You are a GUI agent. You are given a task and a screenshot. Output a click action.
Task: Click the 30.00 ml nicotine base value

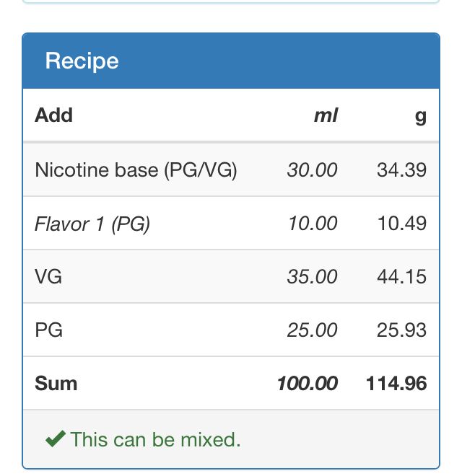pyautogui.click(x=312, y=169)
